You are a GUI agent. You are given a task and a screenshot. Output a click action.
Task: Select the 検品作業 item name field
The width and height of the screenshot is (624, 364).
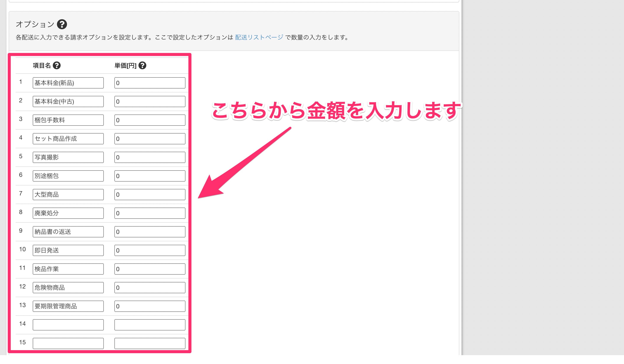tap(68, 269)
